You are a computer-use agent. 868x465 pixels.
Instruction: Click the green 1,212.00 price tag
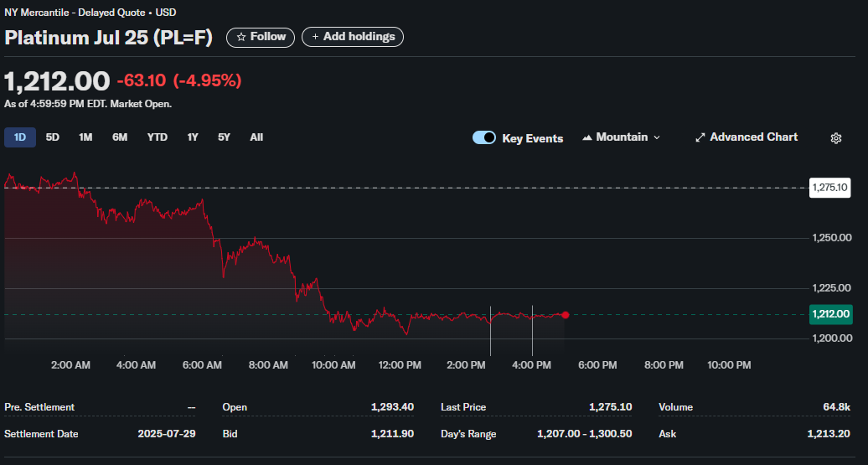(830, 314)
